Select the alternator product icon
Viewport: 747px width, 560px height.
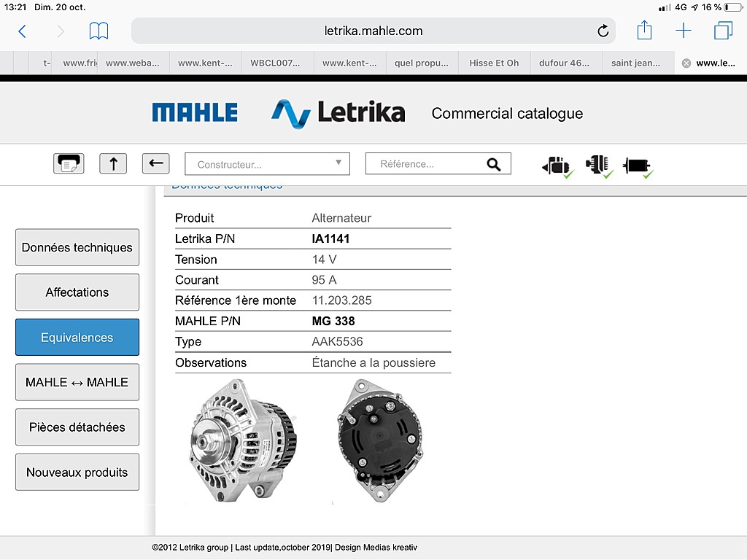(x=599, y=166)
